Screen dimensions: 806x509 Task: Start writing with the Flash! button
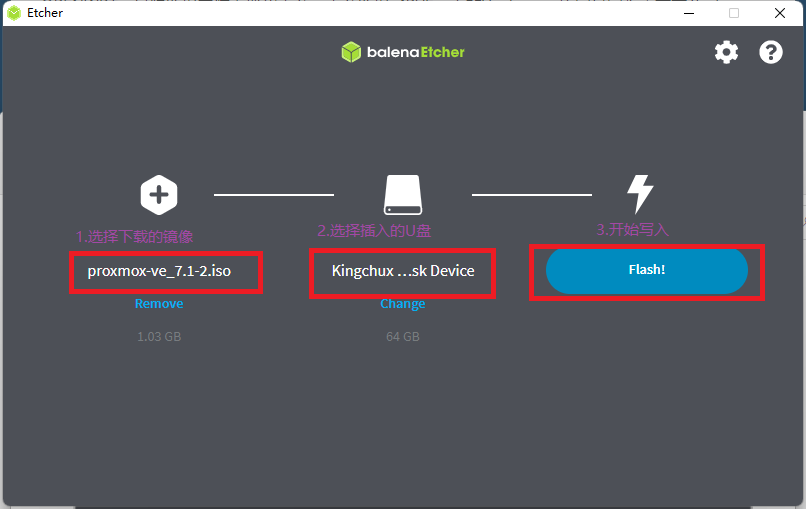647,270
